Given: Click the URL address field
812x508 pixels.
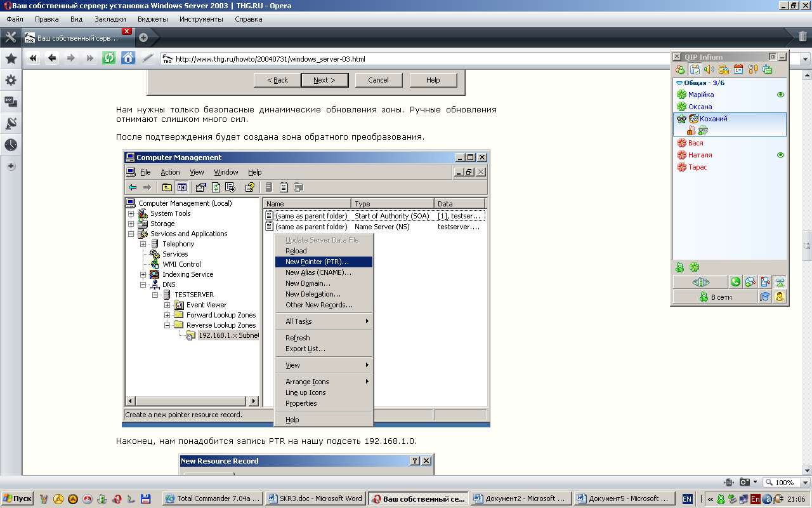Looking at the screenshot, I should [381, 59].
